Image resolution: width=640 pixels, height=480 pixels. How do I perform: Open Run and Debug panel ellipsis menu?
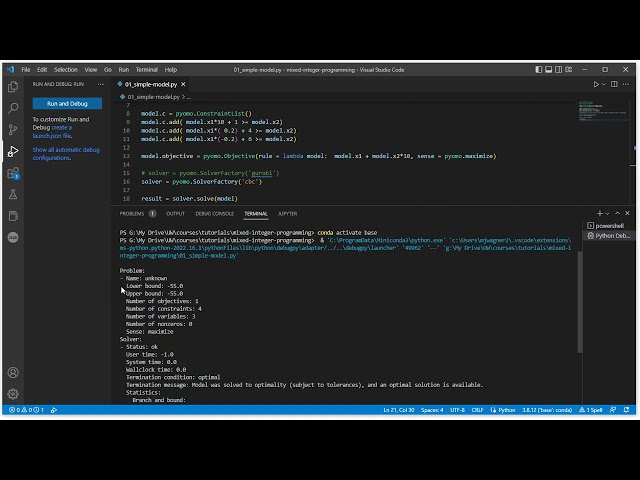click(101, 84)
